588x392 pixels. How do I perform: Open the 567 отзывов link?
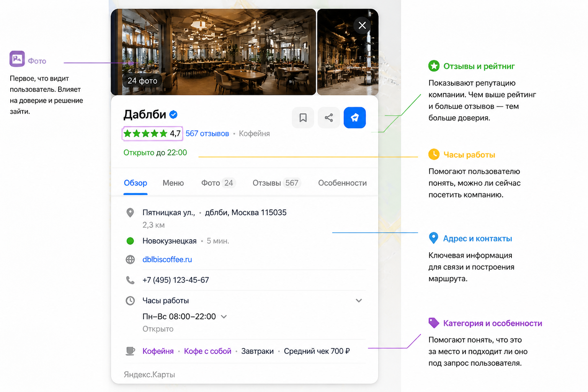pos(207,134)
